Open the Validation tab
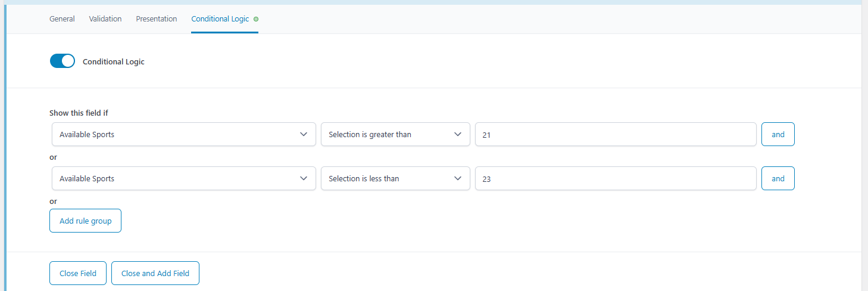 click(x=105, y=19)
